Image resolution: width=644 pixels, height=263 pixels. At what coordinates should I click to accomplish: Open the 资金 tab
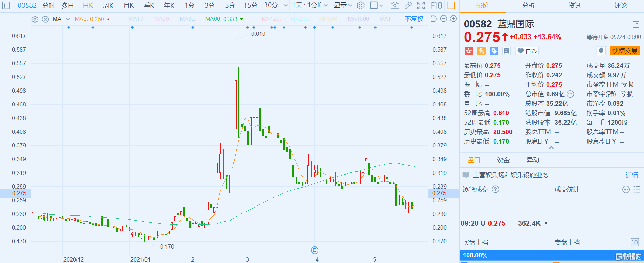pyautogui.click(x=503, y=160)
